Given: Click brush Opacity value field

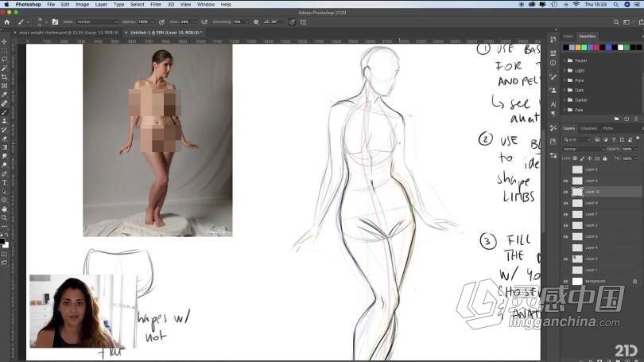Looking at the screenshot, I should [x=144, y=21].
